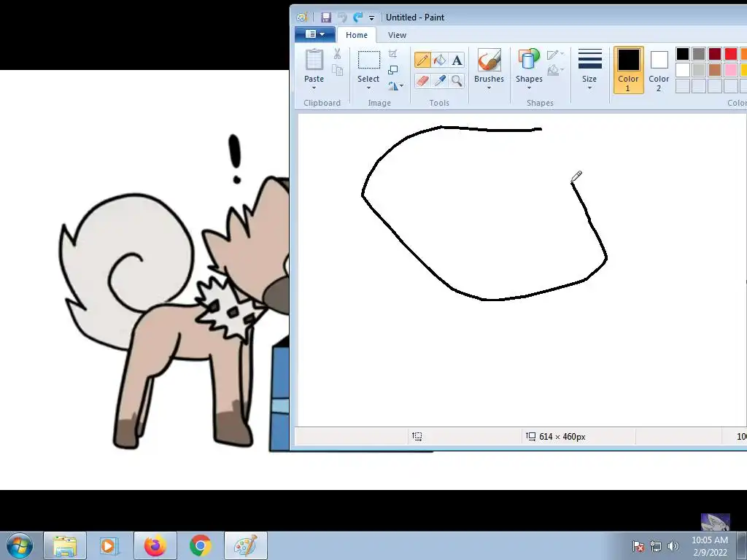Click the volume speaker tray icon

(x=673, y=546)
